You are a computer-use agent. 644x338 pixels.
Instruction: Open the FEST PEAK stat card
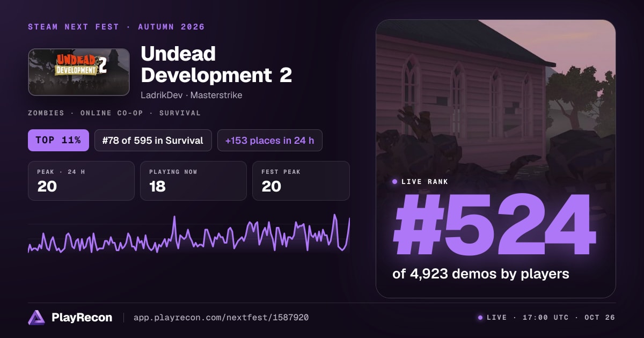tap(301, 181)
